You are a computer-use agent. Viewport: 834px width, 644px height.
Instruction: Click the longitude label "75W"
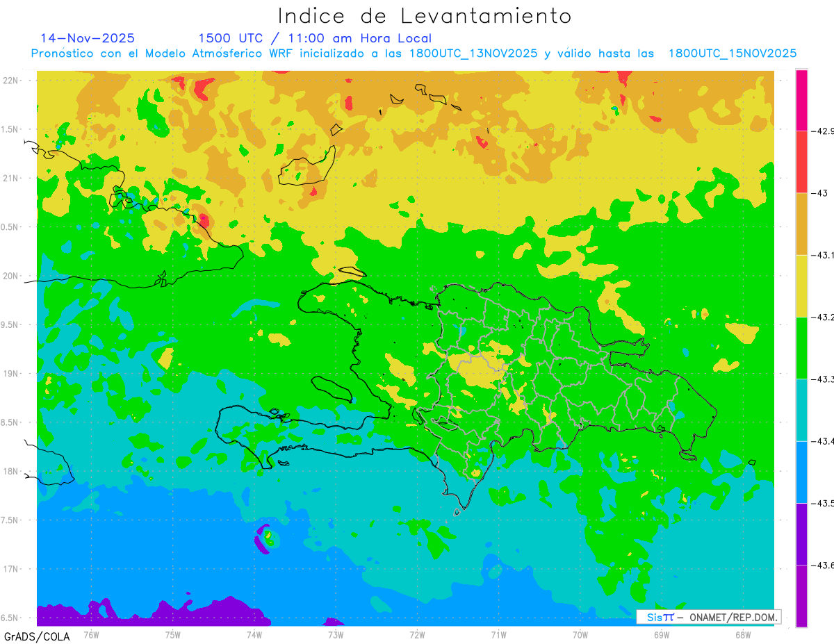[x=173, y=634]
